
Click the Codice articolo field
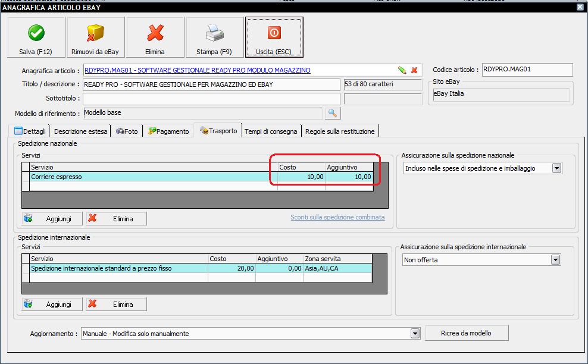tap(527, 70)
